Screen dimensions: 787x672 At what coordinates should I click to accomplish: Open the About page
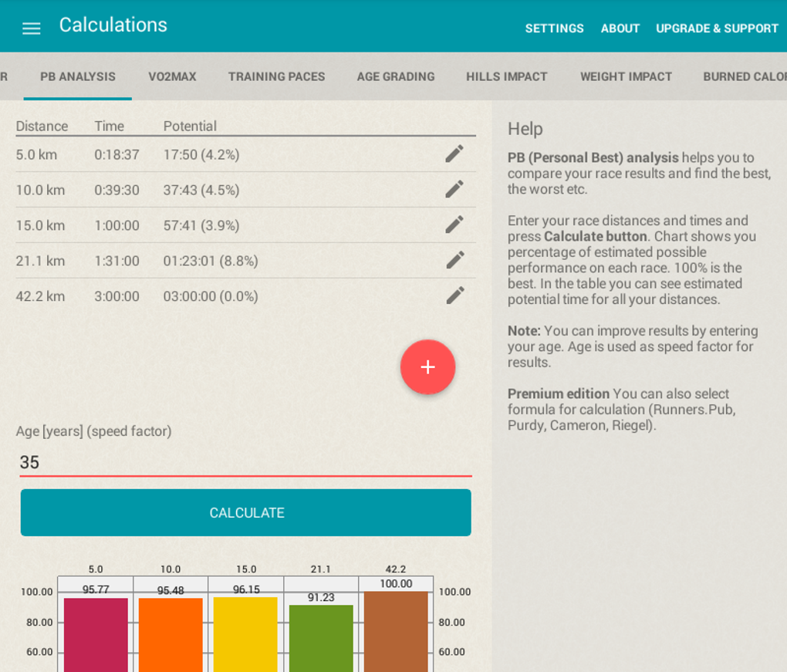(620, 29)
